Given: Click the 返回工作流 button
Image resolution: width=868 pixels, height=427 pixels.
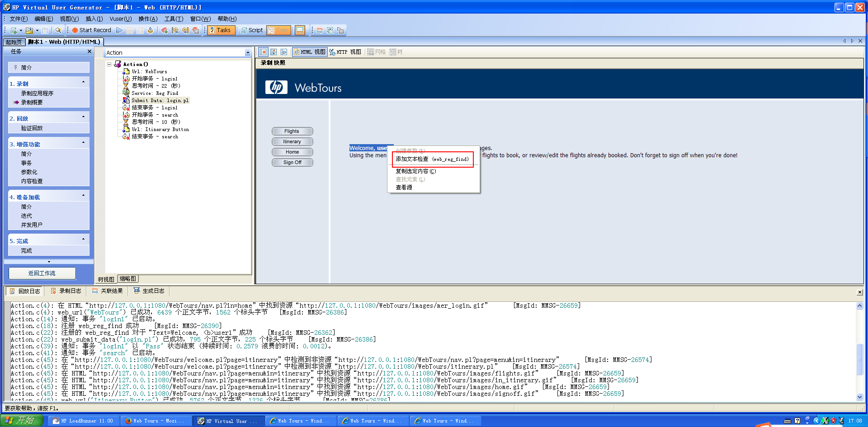Looking at the screenshot, I should click(x=42, y=273).
